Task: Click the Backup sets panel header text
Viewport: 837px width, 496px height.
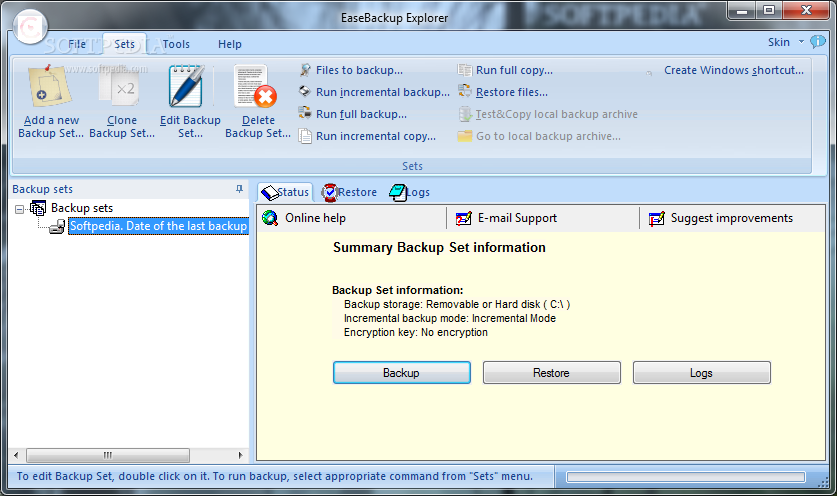Action: [x=43, y=189]
